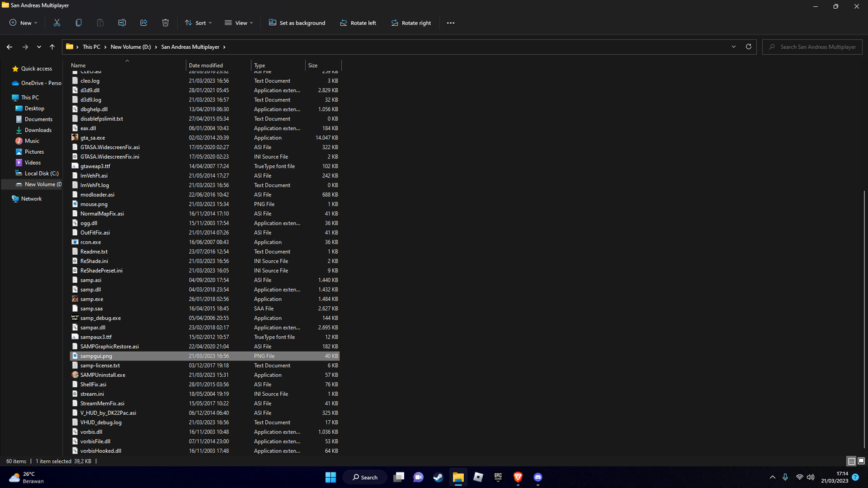Screen dimensions: 868x488
Task: Expand chevron after This PC breadcrumb
Action: 105,47
